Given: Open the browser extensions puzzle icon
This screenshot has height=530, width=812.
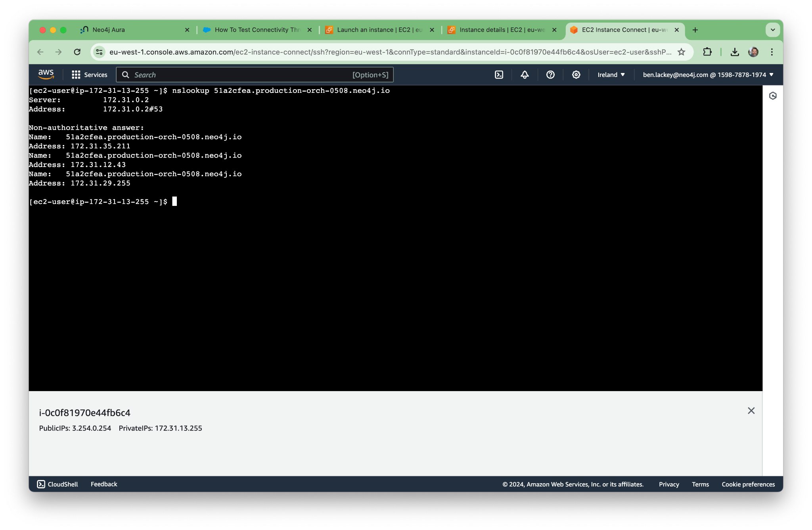Looking at the screenshot, I should pos(707,52).
